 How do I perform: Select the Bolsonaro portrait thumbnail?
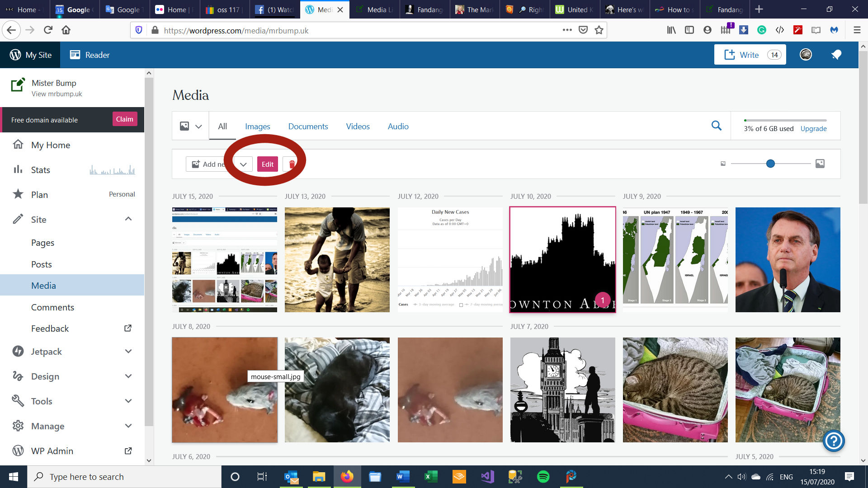click(x=788, y=259)
